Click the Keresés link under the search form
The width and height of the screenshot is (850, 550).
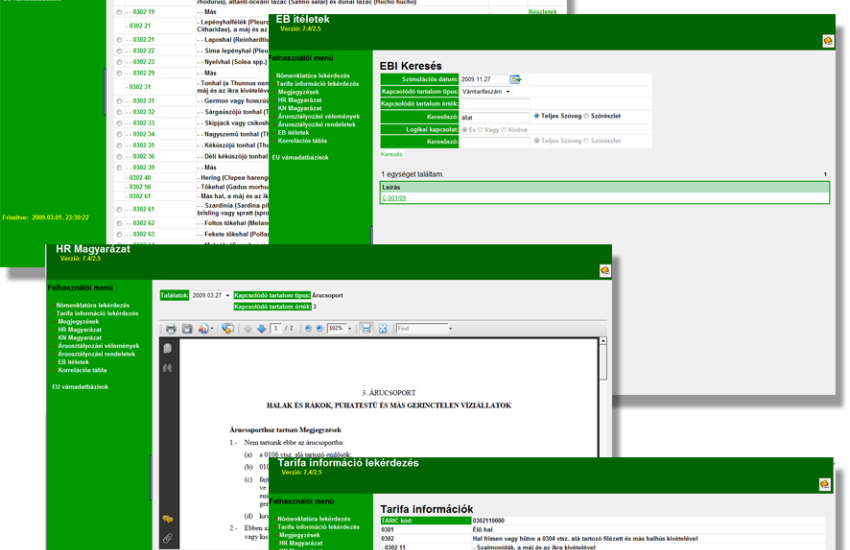point(391,155)
